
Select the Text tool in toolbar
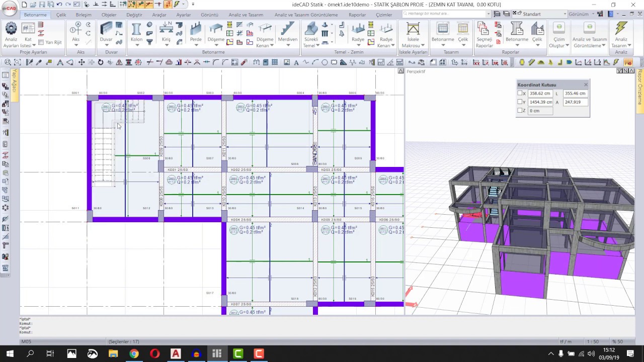pos(296,62)
